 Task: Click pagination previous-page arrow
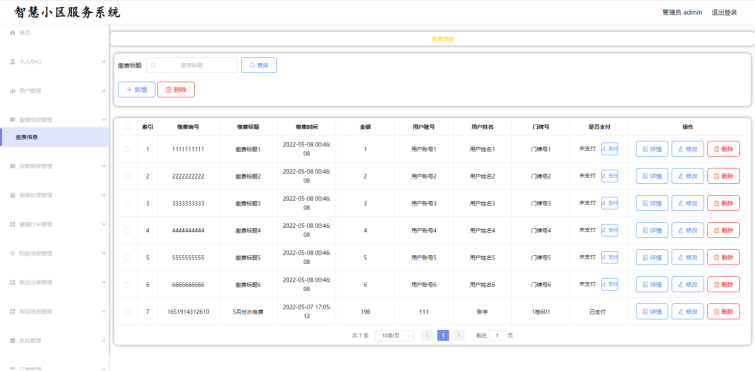click(x=427, y=335)
